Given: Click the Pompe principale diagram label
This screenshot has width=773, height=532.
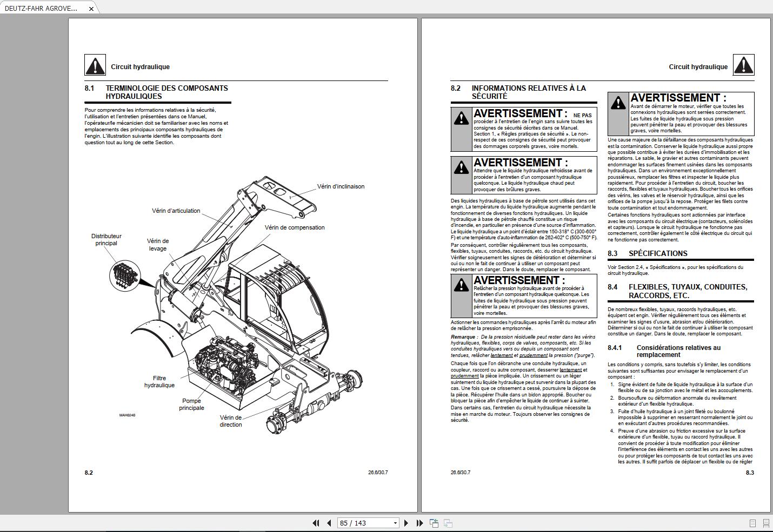Looking at the screenshot, I should click(191, 404).
